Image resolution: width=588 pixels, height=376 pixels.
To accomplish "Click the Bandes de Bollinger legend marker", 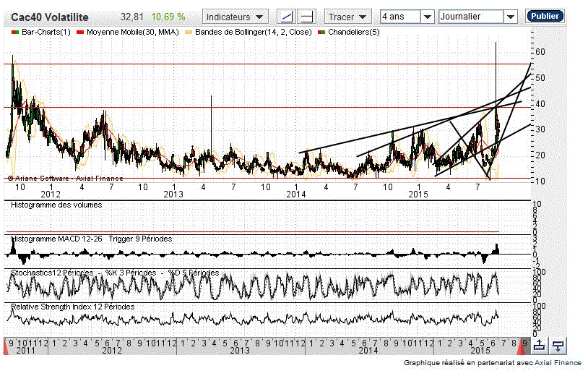I will pos(189,33).
